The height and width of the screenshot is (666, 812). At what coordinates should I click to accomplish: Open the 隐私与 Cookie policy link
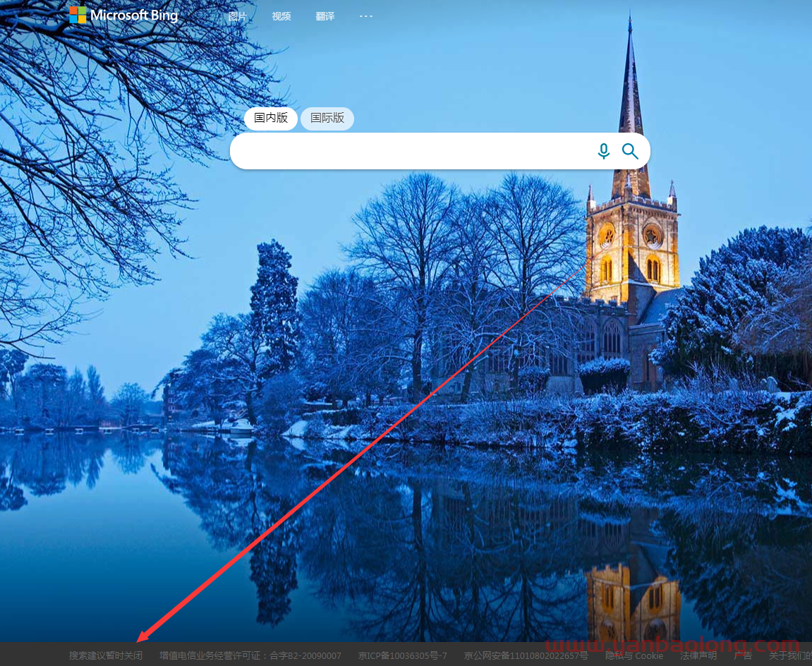pyautogui.click(x=634, y=655)
